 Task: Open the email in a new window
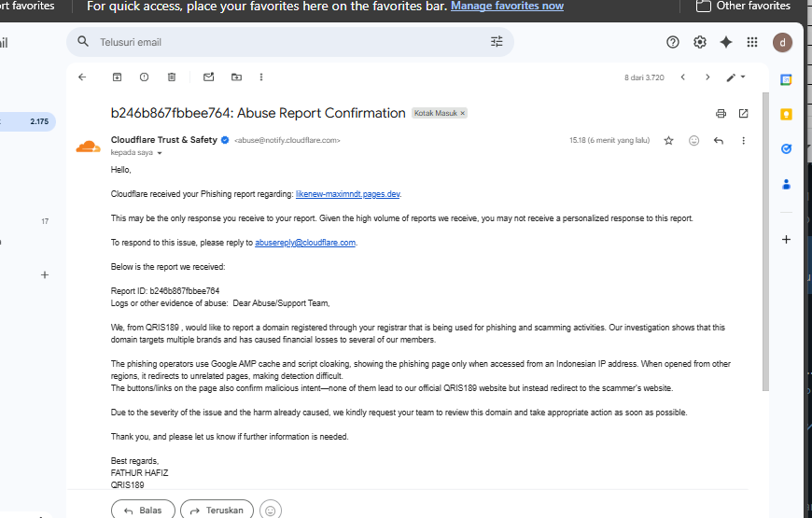point(743,114)
